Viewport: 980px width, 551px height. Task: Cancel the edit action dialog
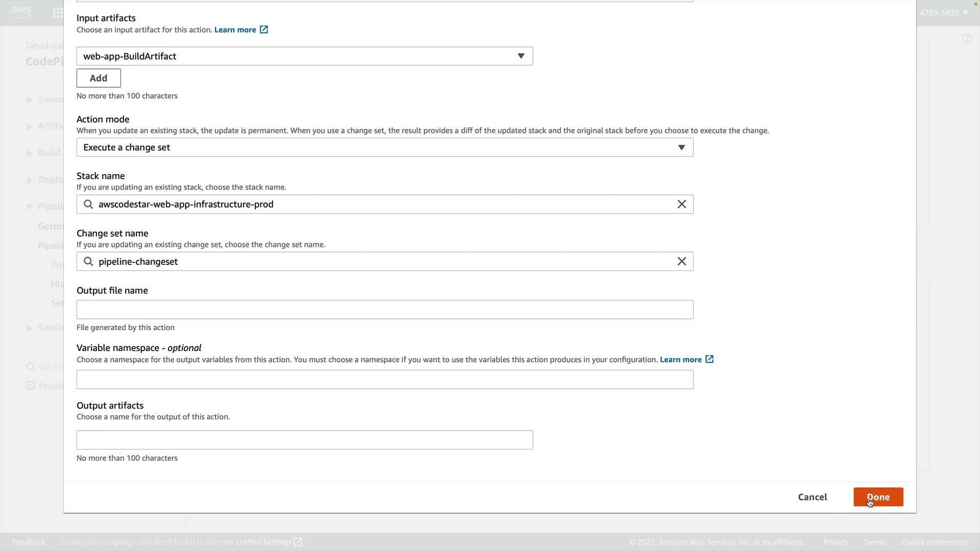(x=812, y=497)
